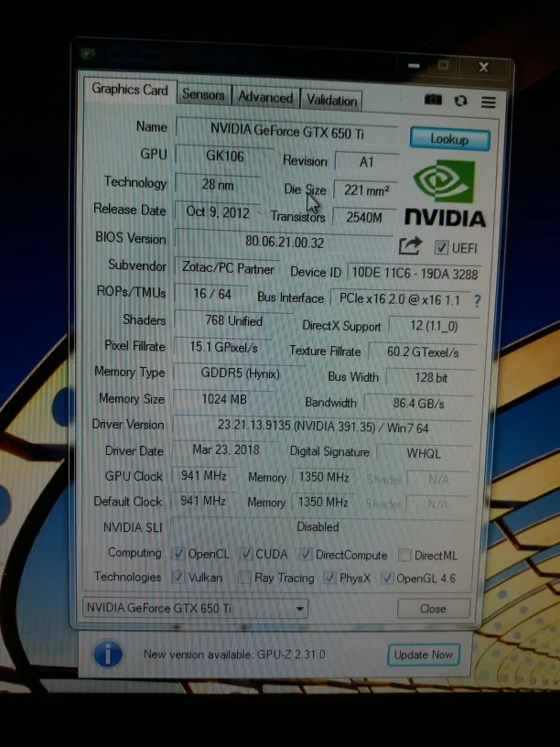Click the Update Now button
Screen dimensions: 560x747
pos(424,655)
